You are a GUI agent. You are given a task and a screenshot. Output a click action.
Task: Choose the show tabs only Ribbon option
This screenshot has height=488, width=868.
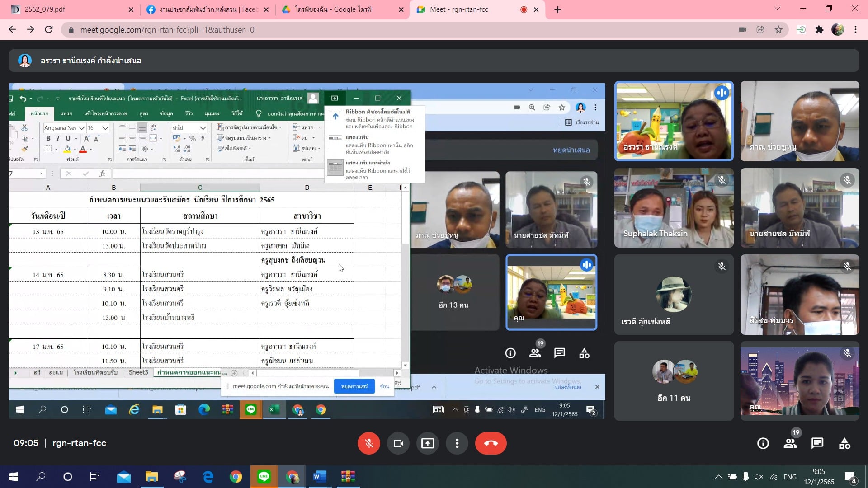pyautogui.click(x=375, y=144)
